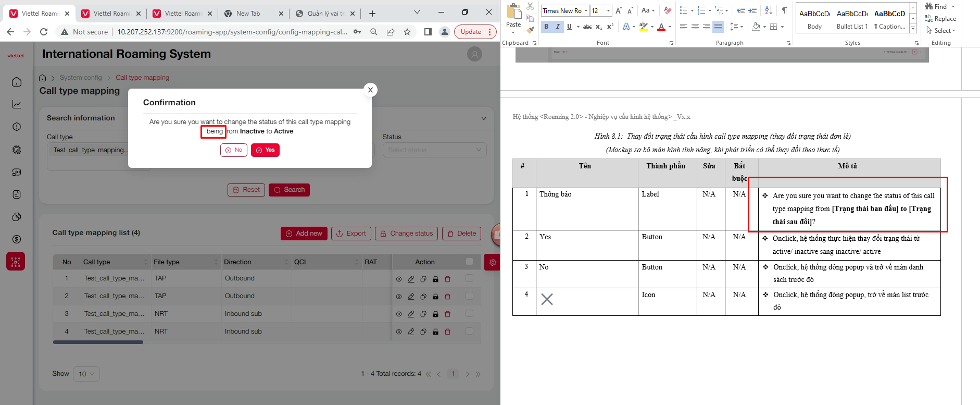Bookmark this page with star icon
Image resolution: width=980 pixels, height=405 pixels.
click(x=407, y=32)
